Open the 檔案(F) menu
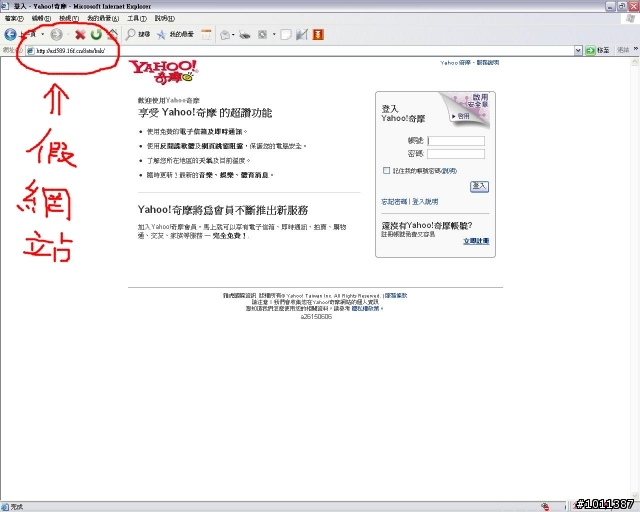640x512 pixels. 14,18
